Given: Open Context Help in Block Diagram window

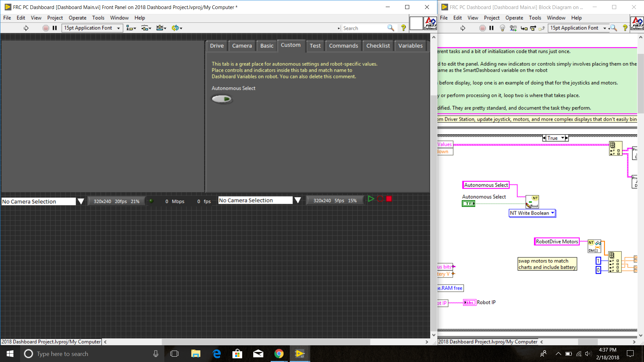Looking at the screenshot, I should [625, 28].
